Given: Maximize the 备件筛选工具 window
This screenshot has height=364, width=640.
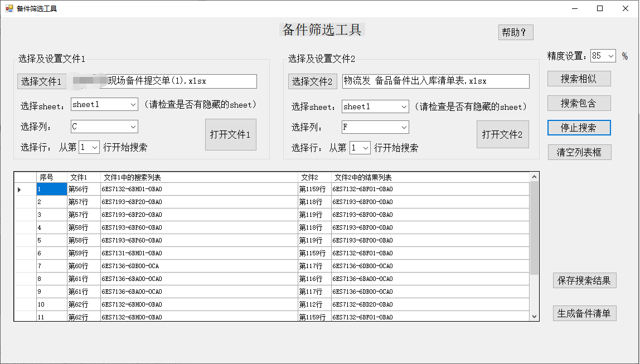Looking at the screenshot, I should 600,8.
